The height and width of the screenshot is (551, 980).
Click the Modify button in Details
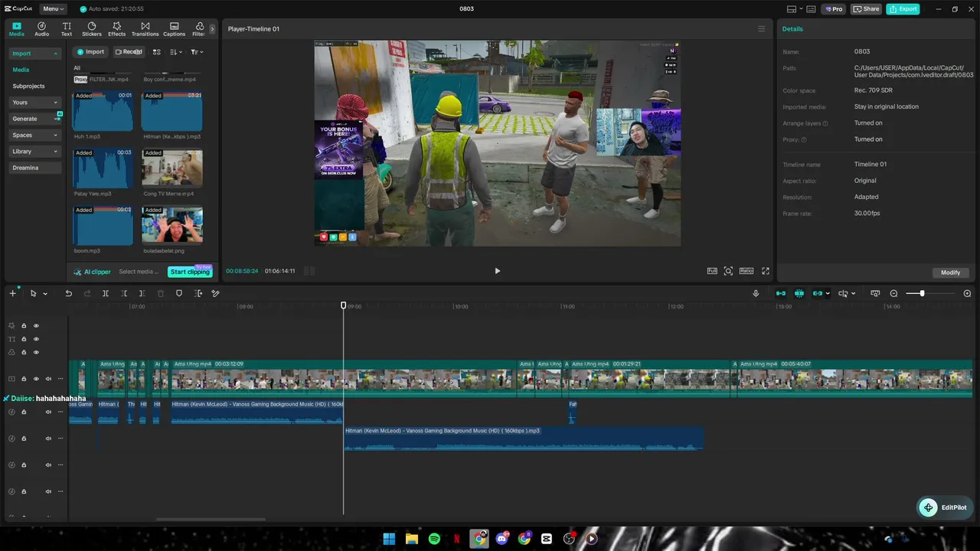coord(950,272)
